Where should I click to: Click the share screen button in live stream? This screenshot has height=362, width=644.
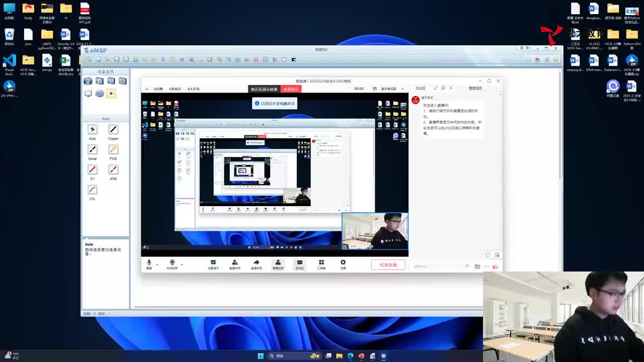(x=213, y=264)
